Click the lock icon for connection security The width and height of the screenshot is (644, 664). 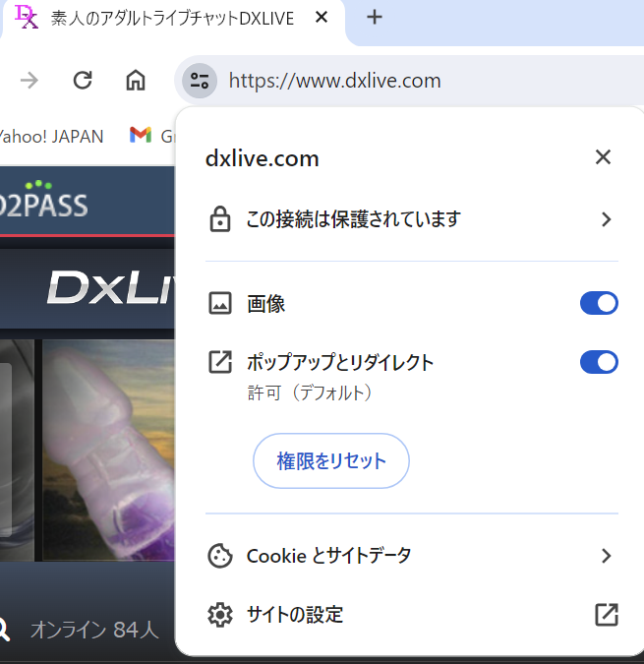220,219
